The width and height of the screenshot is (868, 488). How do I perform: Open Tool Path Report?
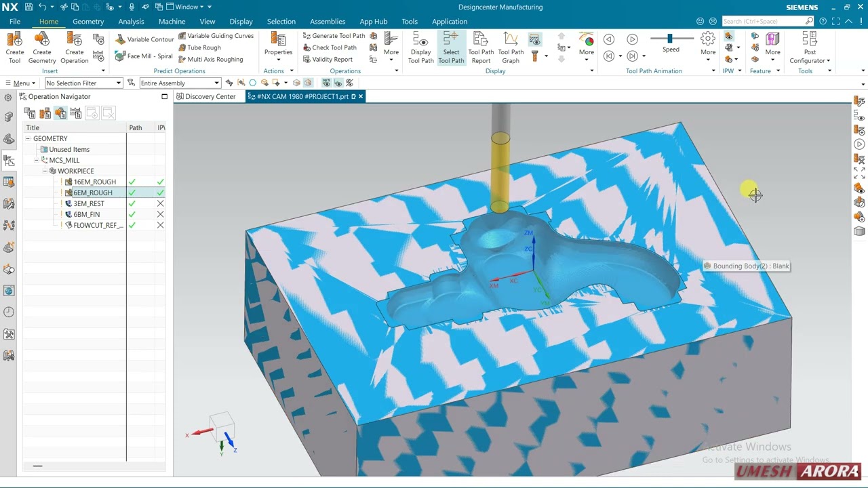point(481,47)
